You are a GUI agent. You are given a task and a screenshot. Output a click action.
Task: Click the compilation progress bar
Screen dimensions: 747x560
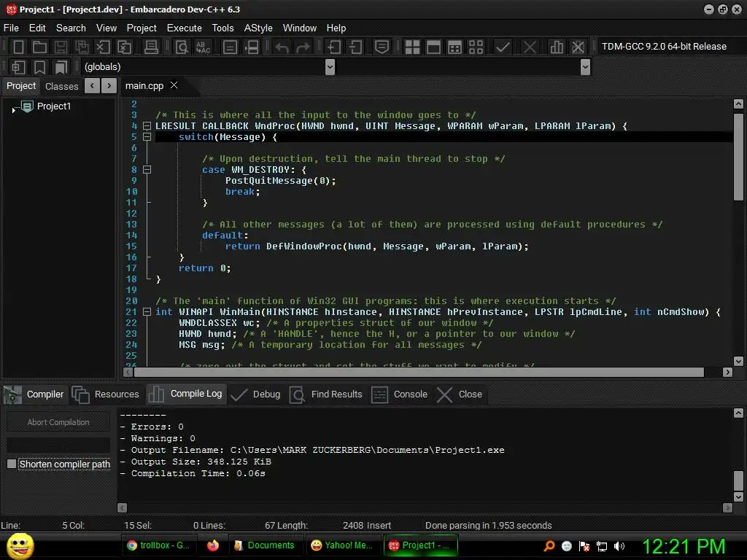[58, 446]
